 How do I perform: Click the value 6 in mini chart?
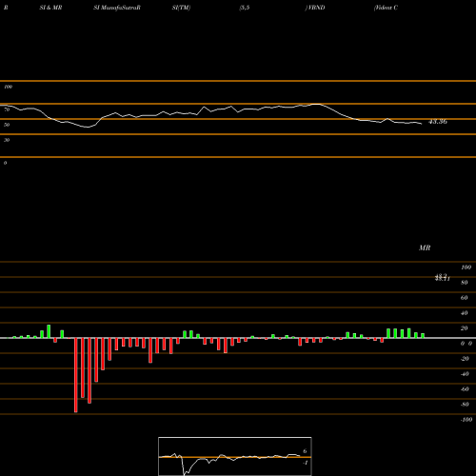point(305,451)
